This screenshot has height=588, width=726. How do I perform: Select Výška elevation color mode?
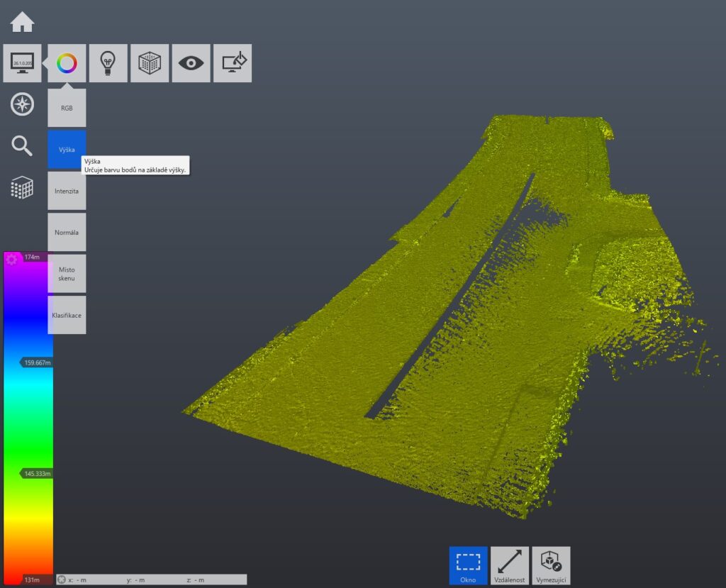pos(67,150)
